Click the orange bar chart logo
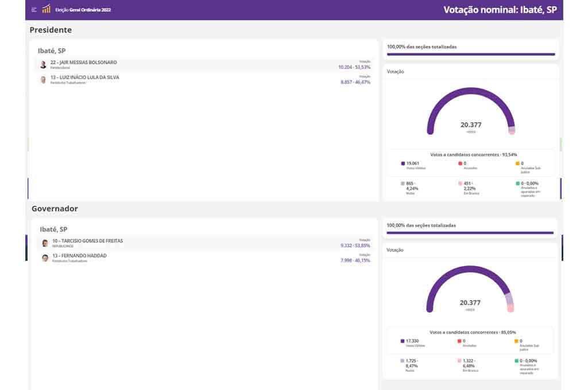The image size is (588, 390). (46, 9)
